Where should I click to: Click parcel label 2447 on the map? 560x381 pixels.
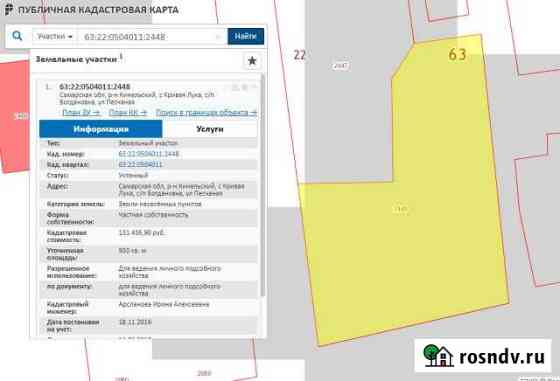pyautogui.click(x=340, y=66)
